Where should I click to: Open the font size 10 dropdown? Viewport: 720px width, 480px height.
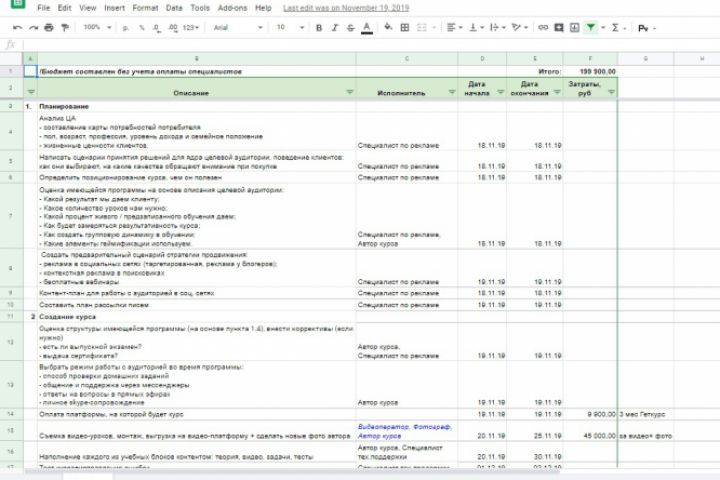[x=290, y=28]
